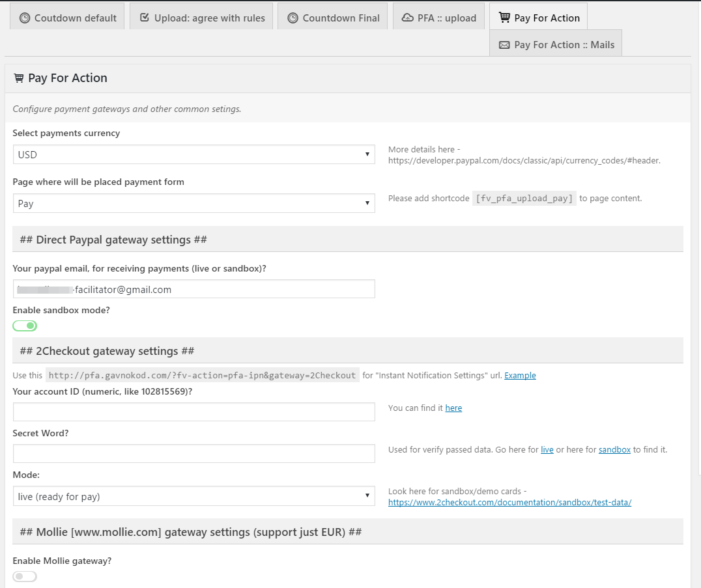This screenshot has width=701, height=588.
Task: Switch to Upload: agree with rules tab
Action: click(201, 16)
